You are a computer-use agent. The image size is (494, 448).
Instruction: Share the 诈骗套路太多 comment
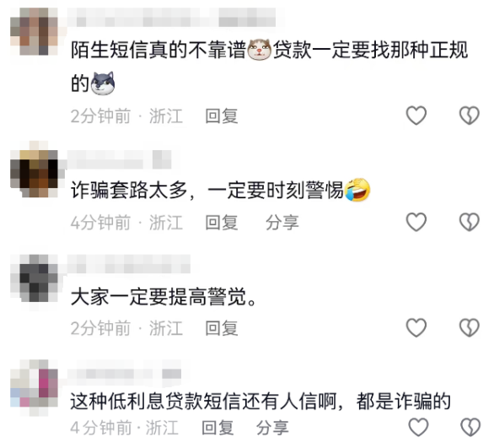(282, 223)
